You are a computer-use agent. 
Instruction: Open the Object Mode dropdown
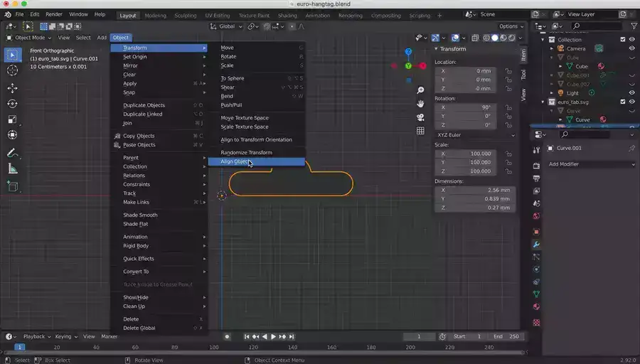pyautogui.click(x=29, y=38)
